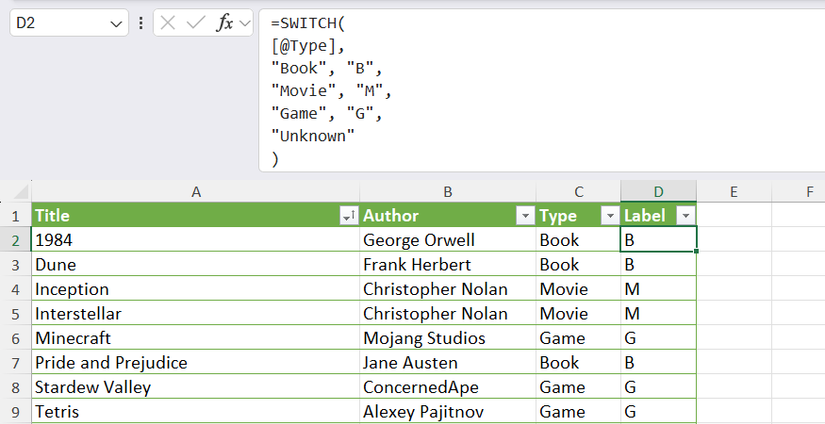Select cell containing Tetris
This screenshot has width=825, height=424.
196,411
